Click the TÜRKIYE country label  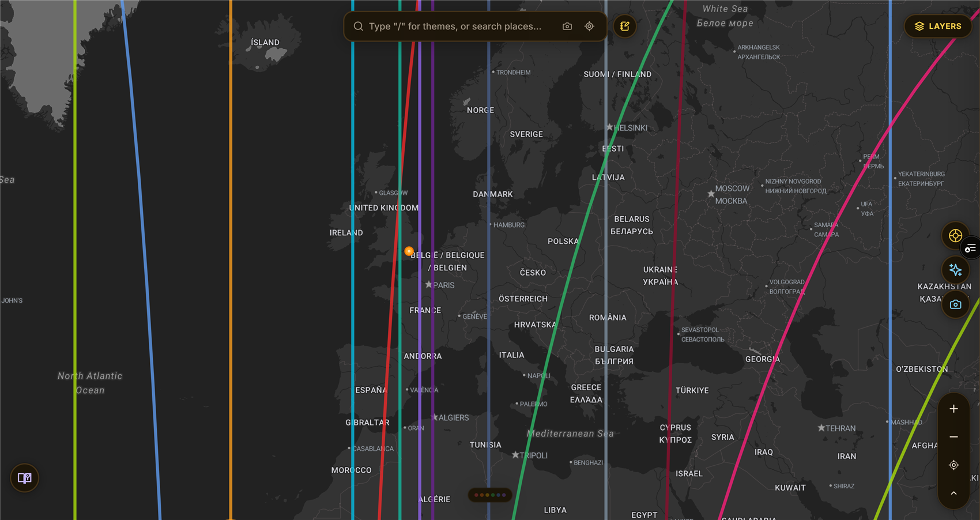point(692,391)
